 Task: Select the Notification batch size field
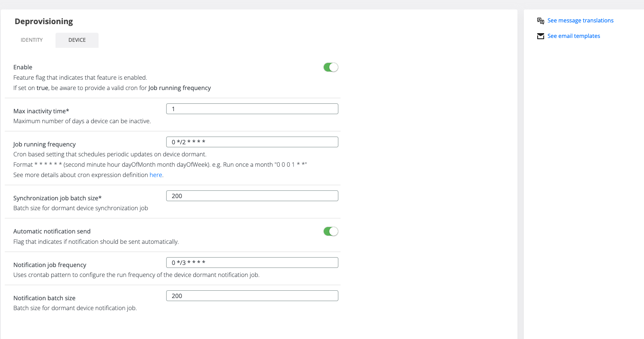[252, 296]
